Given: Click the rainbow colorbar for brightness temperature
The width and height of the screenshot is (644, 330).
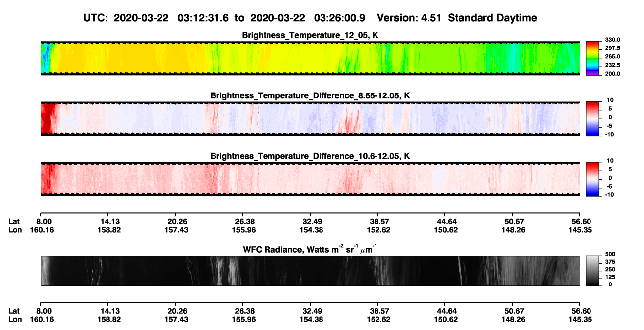Looking at the screenshot, I should pyautogui.click(x=593, y=58).
